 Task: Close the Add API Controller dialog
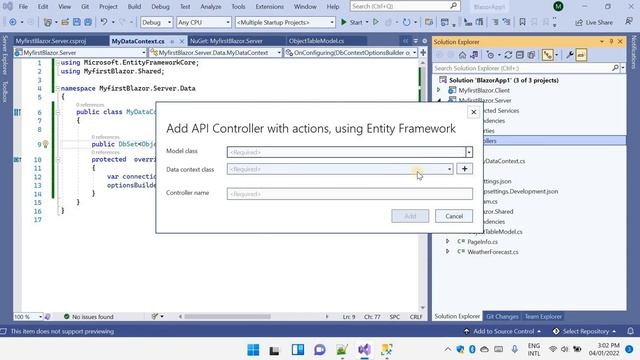(473, 112)
